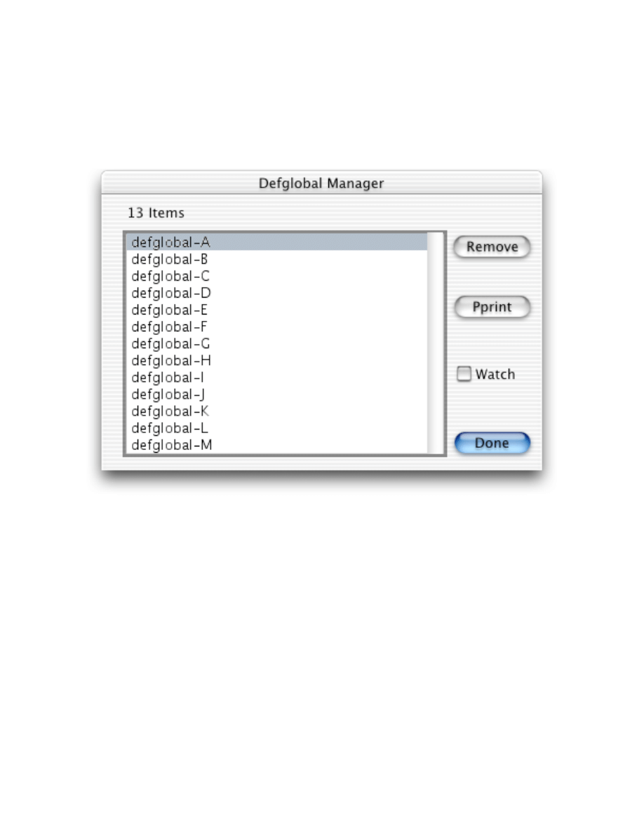Select defglobal-A in the list
The width and height of the screenshot is (644, 834).
(277, 242)
